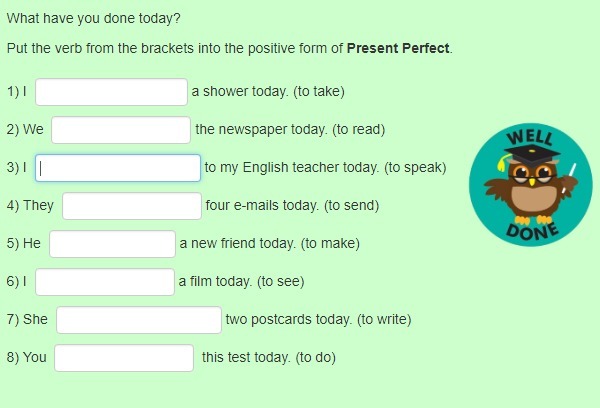The width and height of the screenshot is (600, 408).
Task: Click the '(to see)' verb hint
Action: 280,282
